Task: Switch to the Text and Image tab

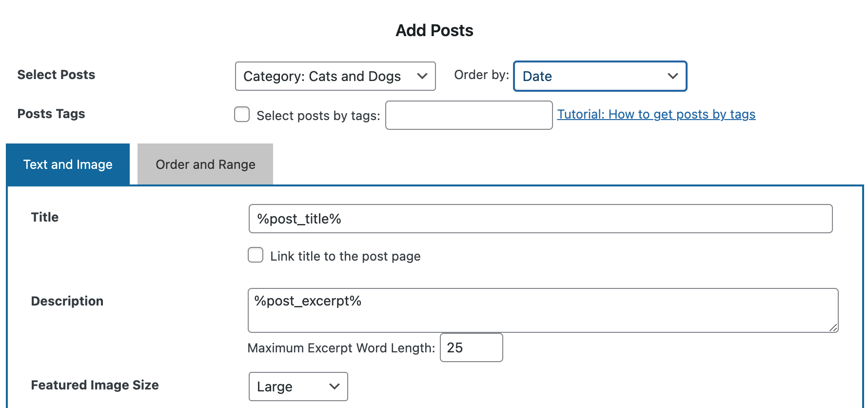Action: pyautogui.click(x=68, y=164)
